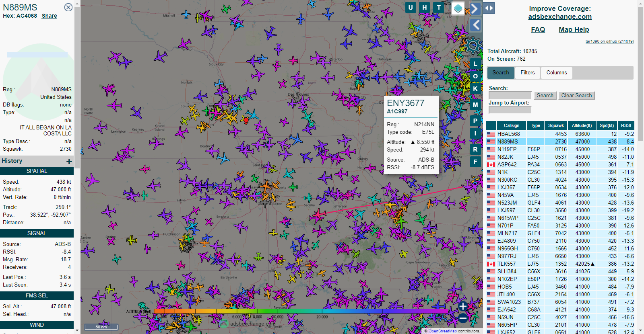Sort table by Callsign column
Screen dimensions: 644x334
pos(511,125)
